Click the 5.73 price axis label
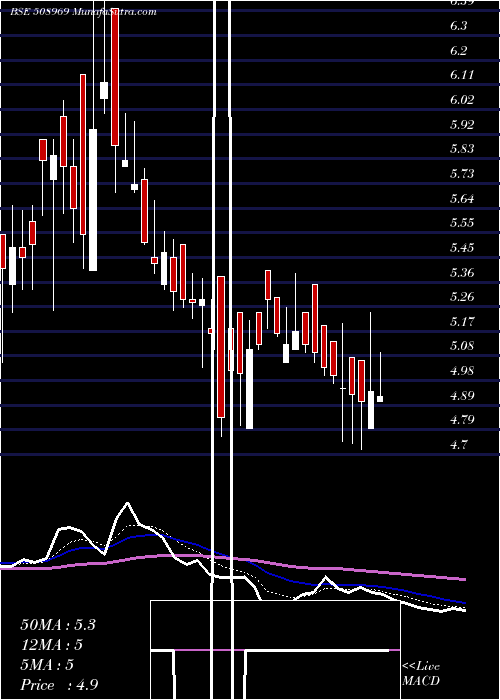 pos(462,173)
